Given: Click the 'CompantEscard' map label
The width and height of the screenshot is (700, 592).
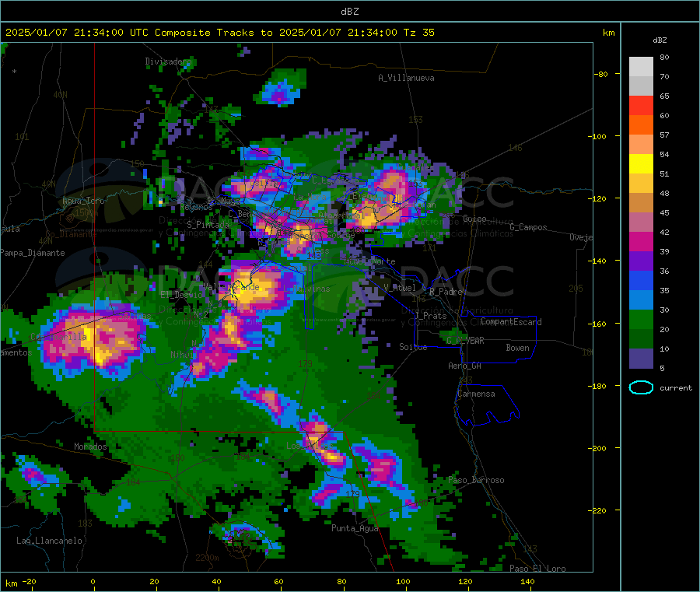Looking at the screenshot, I should 511,322.
